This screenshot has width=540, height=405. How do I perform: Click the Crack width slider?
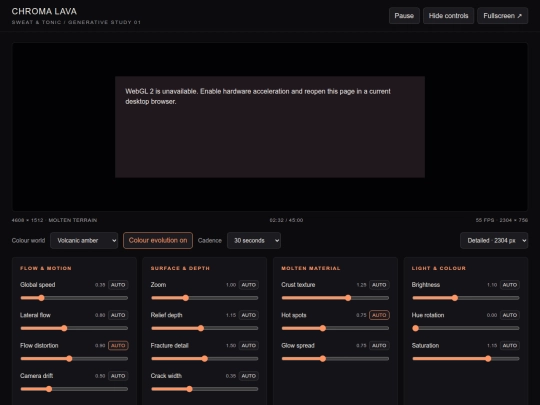tap(205, 389)
